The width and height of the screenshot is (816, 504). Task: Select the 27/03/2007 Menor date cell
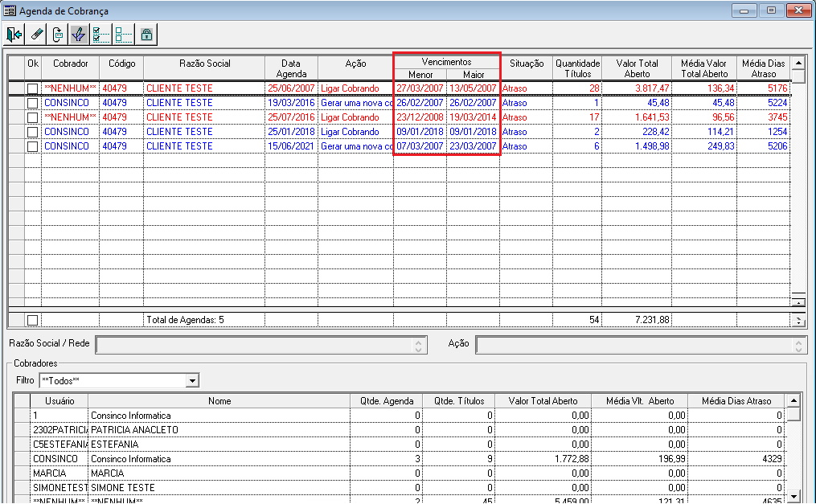click(x=420, y=88)
